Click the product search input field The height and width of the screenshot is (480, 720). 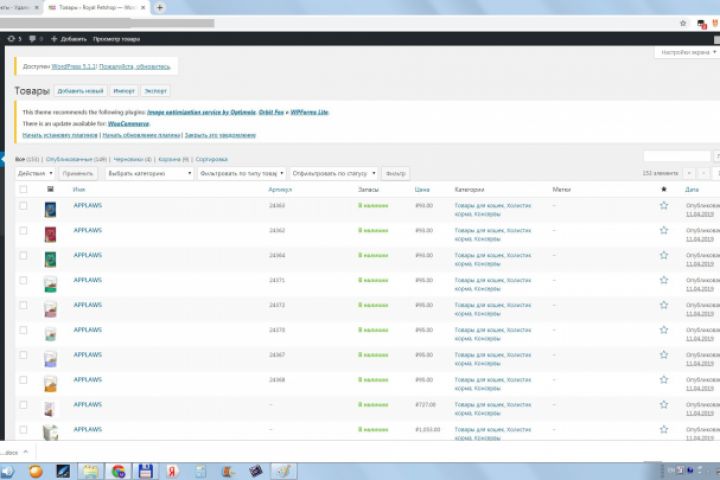tap(677, 157)
